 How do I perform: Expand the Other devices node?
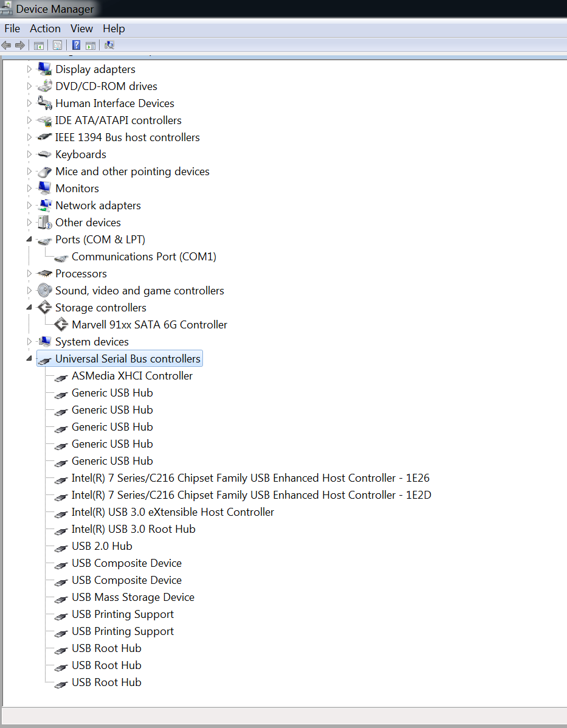[29, 223]
